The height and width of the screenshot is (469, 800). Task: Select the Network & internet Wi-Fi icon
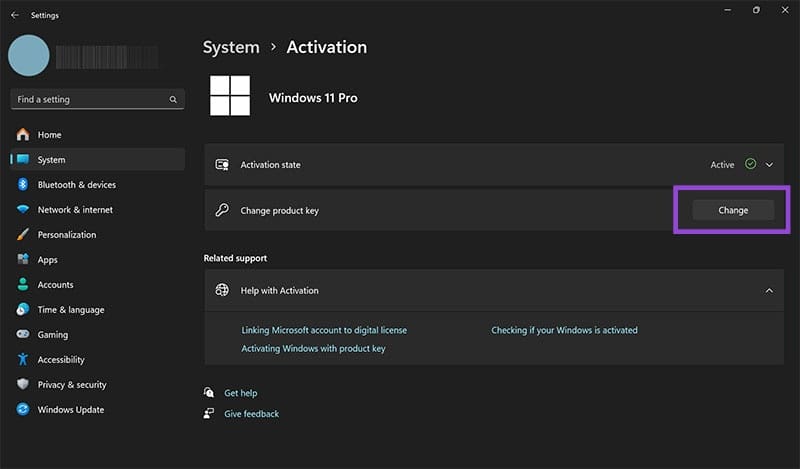click(23, 209)
